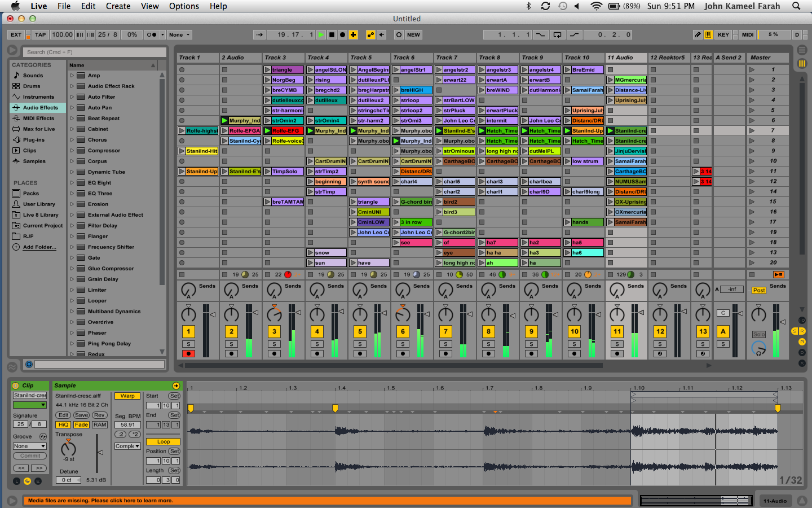This screenshot has width=812, height=508.
Task: Expand the EQ Eight folder
Action: pos(72,183)
